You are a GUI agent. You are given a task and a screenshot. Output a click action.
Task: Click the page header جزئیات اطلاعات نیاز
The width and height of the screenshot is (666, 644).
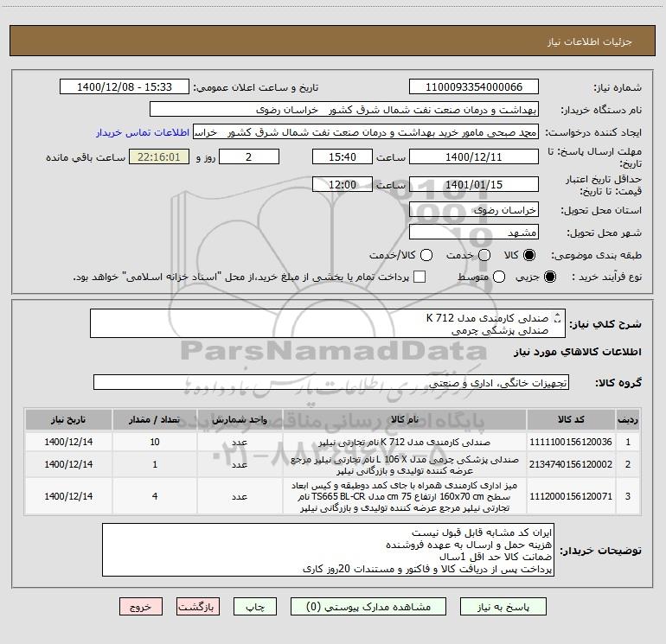pyautogui.click(x=589, y=41)
